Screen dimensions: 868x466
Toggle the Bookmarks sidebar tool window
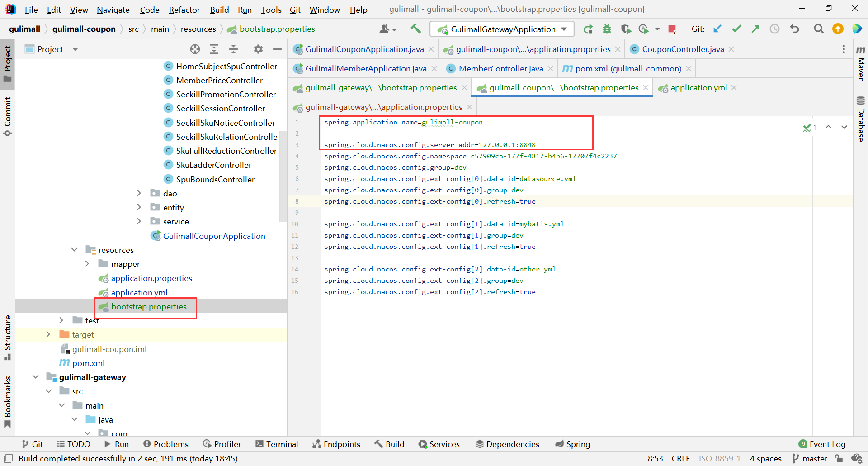click(x=7, y=402)
